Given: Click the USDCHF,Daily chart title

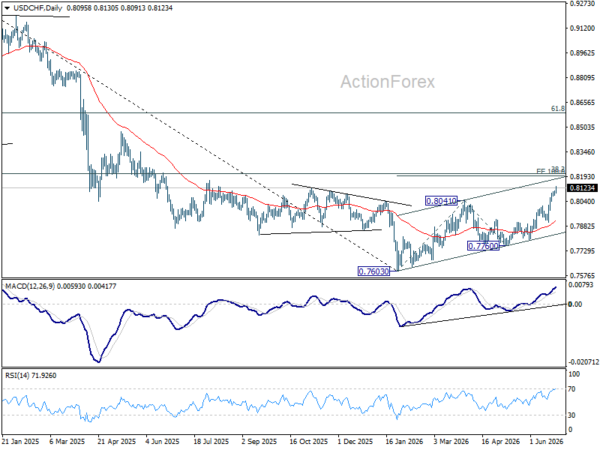Looking at the screenshot, I should coord(37,8).
